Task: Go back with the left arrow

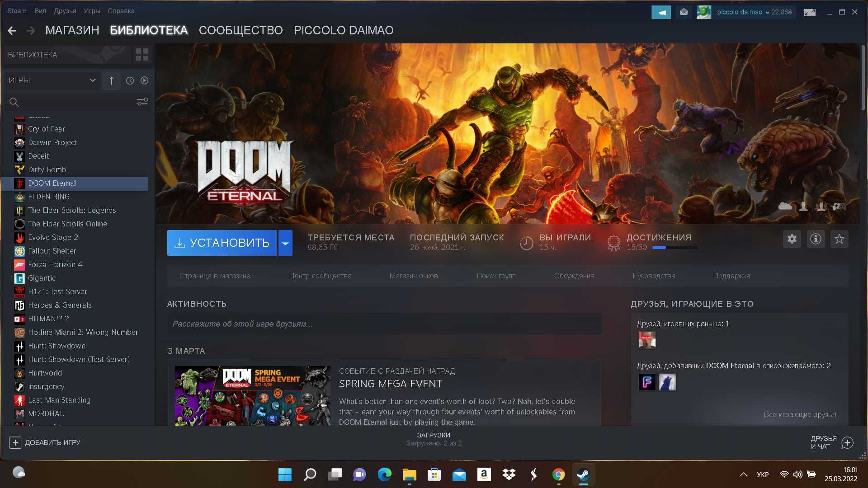Action: tap(12, 30)
